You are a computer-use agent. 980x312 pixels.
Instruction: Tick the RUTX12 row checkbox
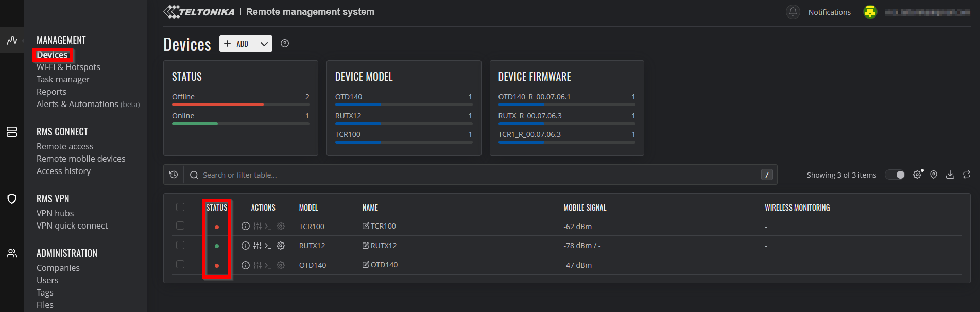click(180, 245)
